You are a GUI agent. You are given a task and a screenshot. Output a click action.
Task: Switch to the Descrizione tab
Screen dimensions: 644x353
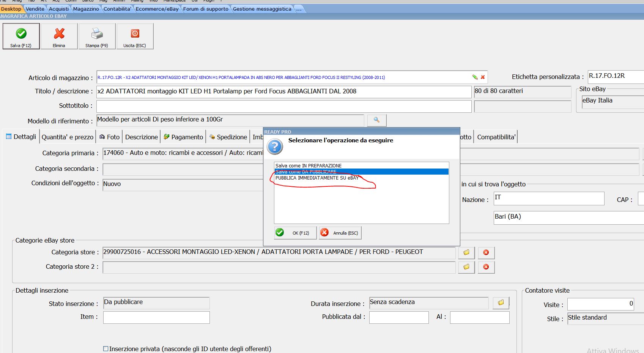tap(142, 137)
